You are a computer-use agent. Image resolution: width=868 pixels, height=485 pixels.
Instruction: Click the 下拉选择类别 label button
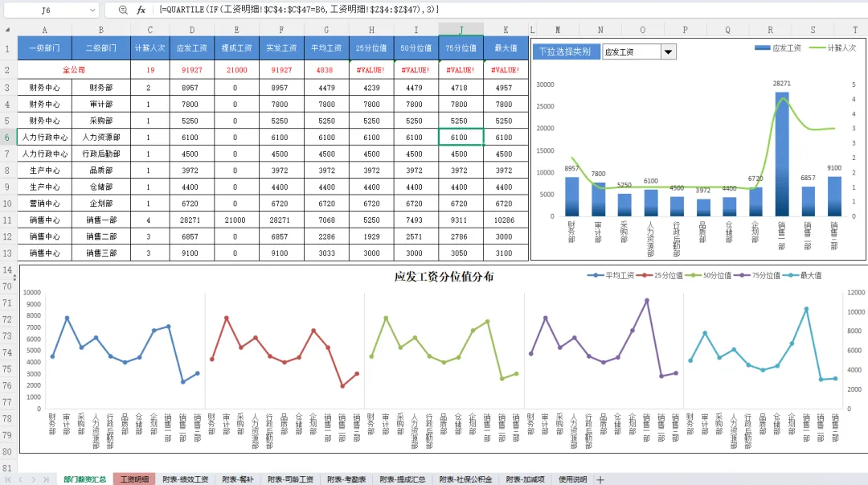(565, 51)
